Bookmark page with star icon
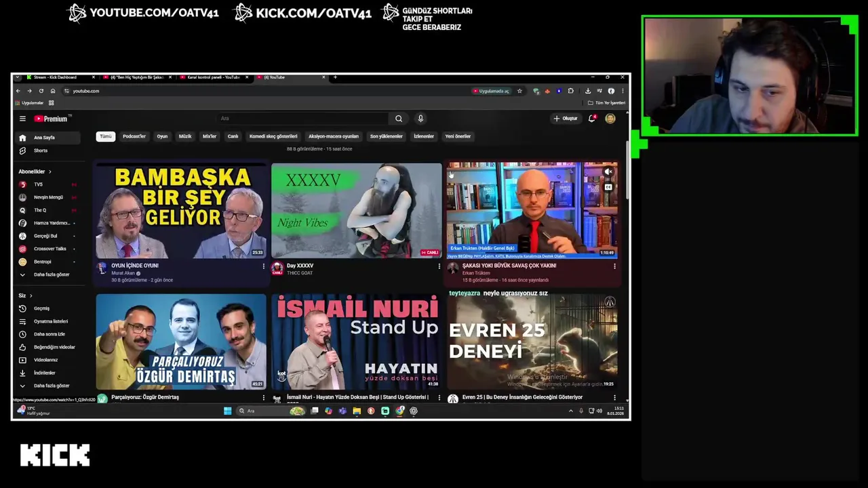This screenshot has height=488, width=868. [x=519, y=91]
